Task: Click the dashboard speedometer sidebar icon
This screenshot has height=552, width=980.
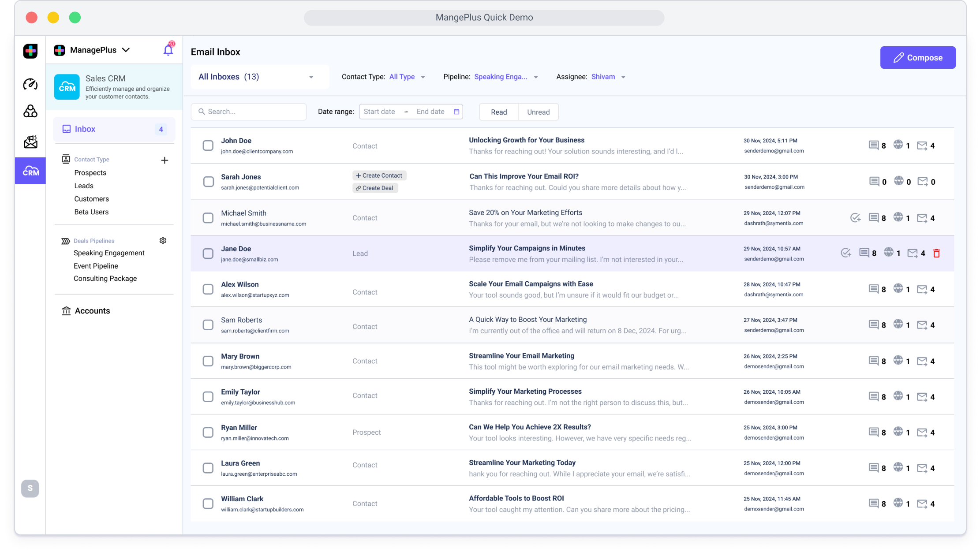Action: 30,84
